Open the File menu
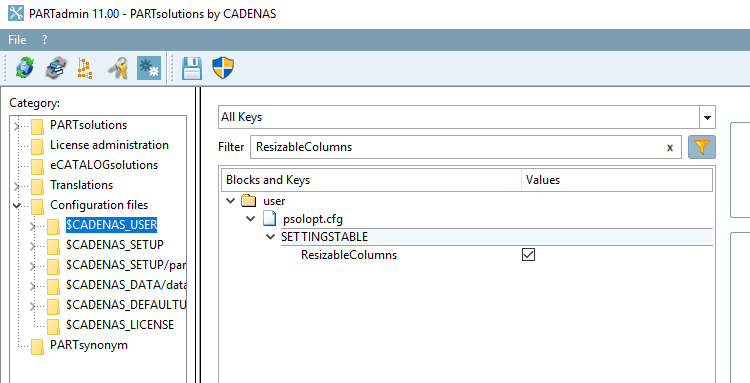The image size is (750, 383). pyautogui.click(x=17, y=40)
